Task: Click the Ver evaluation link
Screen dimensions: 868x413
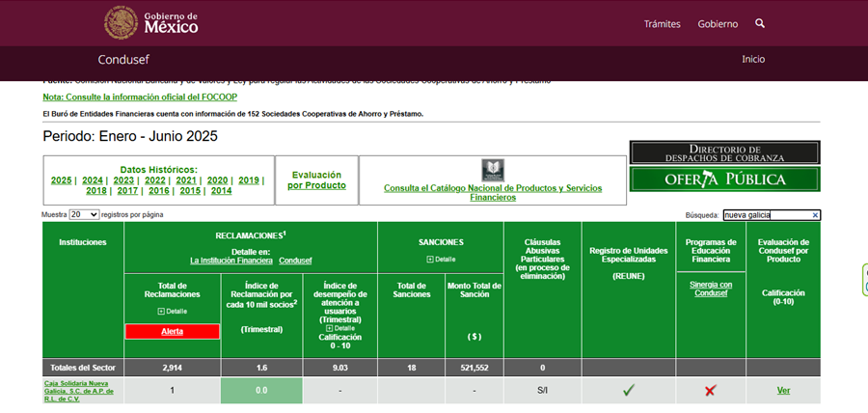Action: coord(783,390)
